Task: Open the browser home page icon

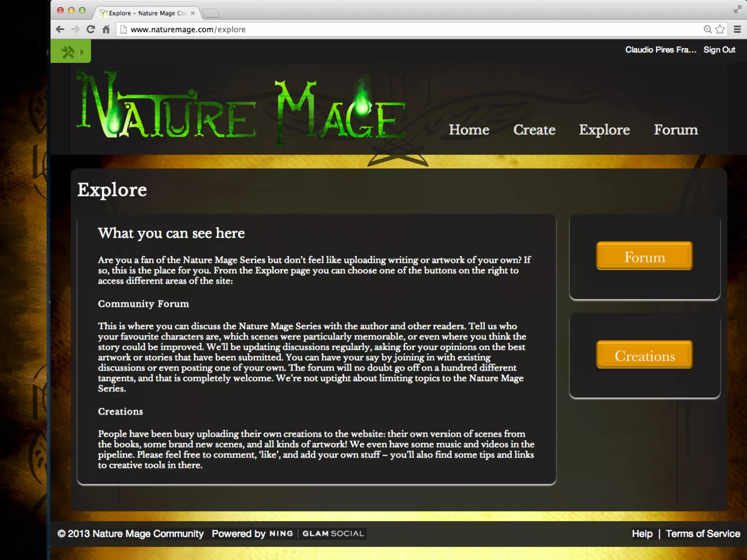Action: (x=106, y=30)
